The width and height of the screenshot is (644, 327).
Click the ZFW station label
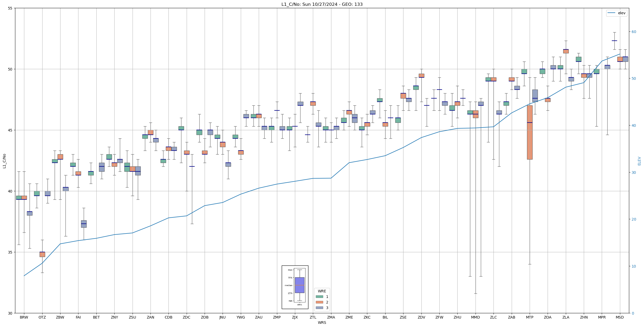click(439, 317)
